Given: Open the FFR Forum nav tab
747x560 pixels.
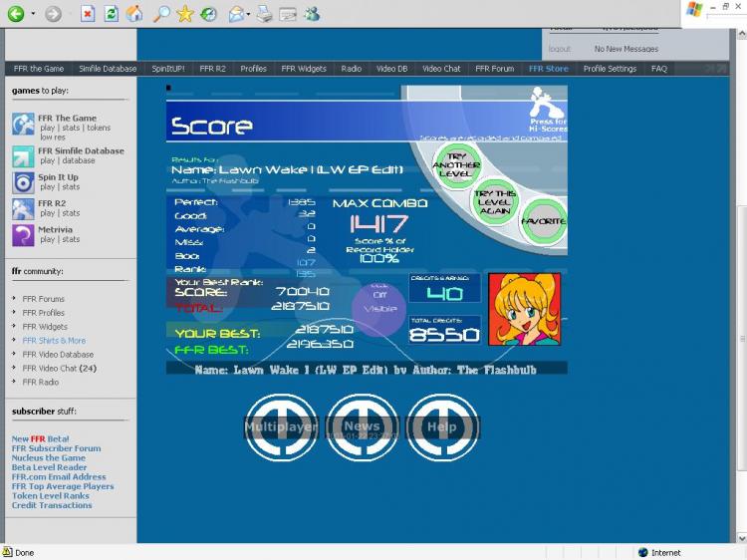Looking at the screenshot, I should 495,69.
